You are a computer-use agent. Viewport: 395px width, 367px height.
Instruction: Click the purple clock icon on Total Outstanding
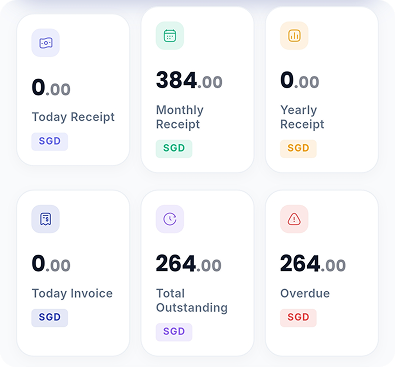(x=170, y=219)
